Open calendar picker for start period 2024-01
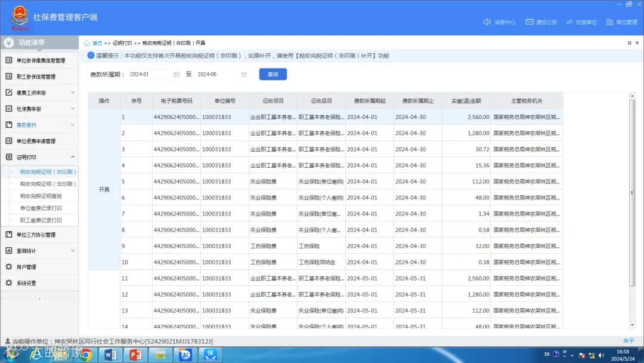The image size is (644, 363). click(176, 75)
